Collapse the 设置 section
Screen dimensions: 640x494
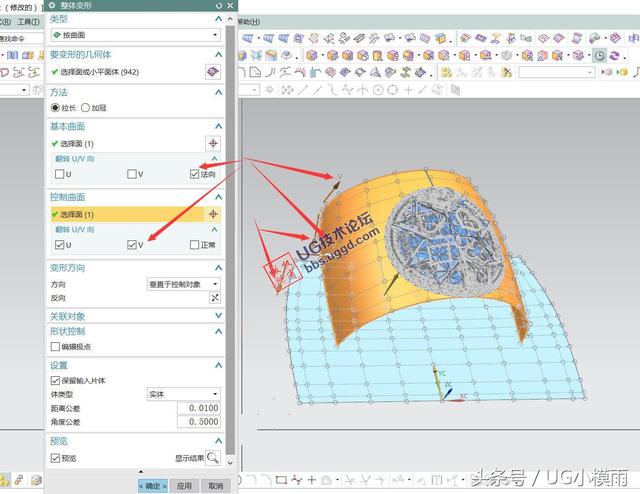[218, 365]
